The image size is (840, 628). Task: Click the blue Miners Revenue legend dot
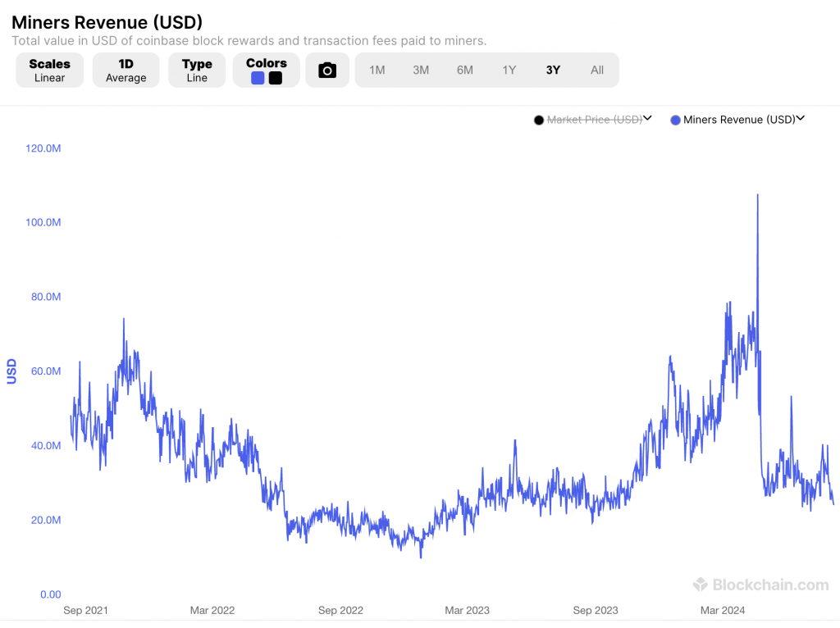coord(676,121)
